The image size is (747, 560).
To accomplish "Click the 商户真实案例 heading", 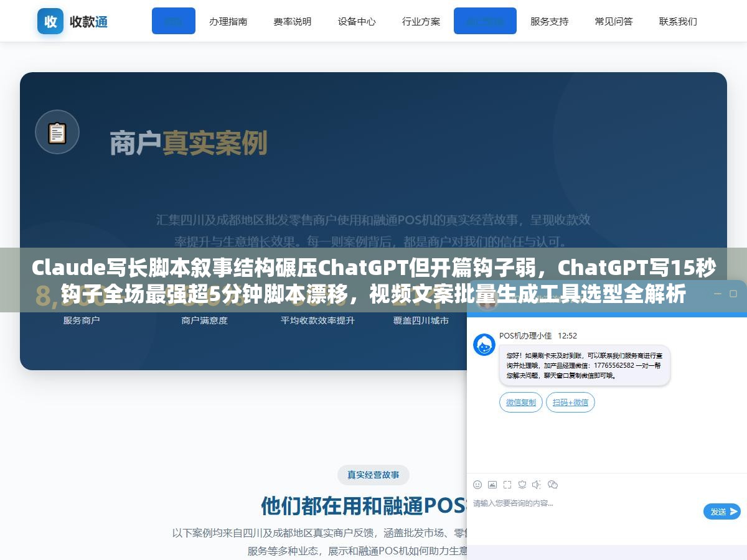I will (189, 142).
